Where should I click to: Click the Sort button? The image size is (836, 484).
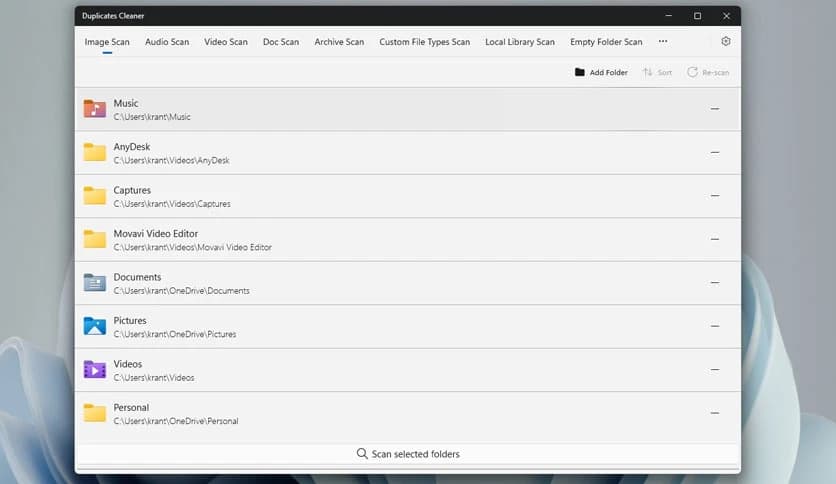(x=657, y=72)
